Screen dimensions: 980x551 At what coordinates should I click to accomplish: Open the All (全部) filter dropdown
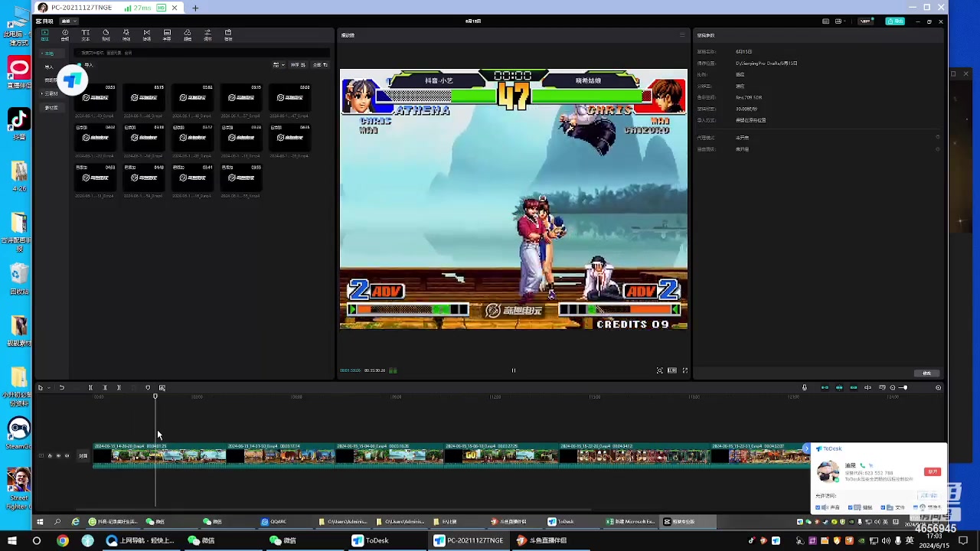320,65
